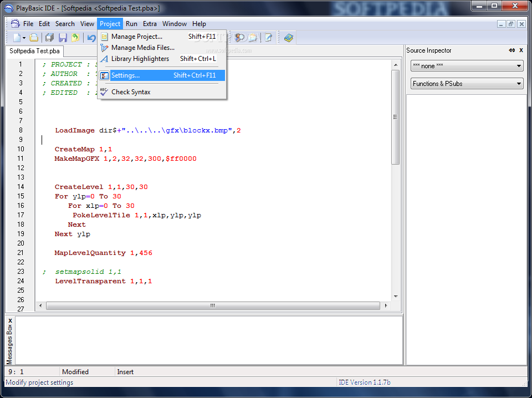Open Settings from the Project menu
This screenshot has width=532, height=398.
pyautogui.click(x=162, y=75)
